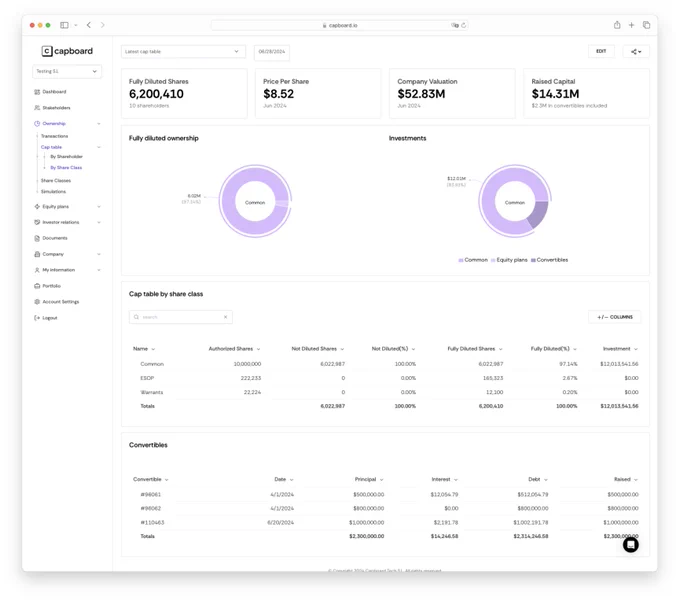Expand My information chevron
The width and height of the screenshot is (680, 601).
99,270
